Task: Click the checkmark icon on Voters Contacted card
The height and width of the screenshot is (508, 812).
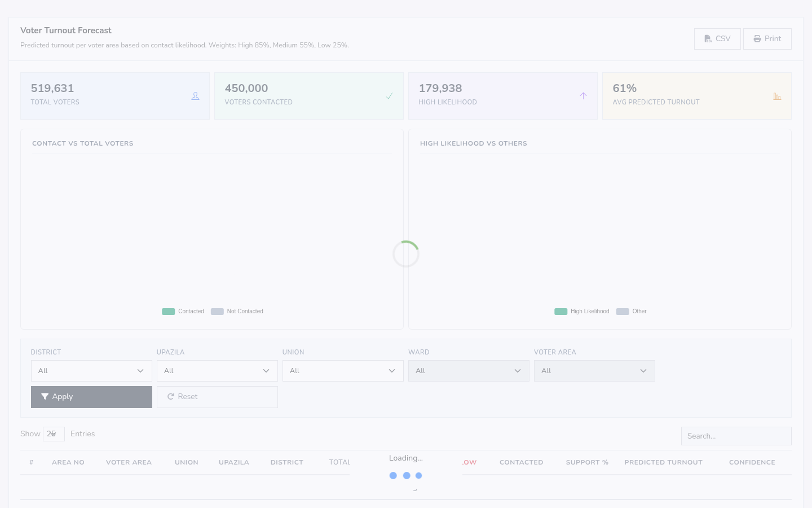Action: click(389, 96)
